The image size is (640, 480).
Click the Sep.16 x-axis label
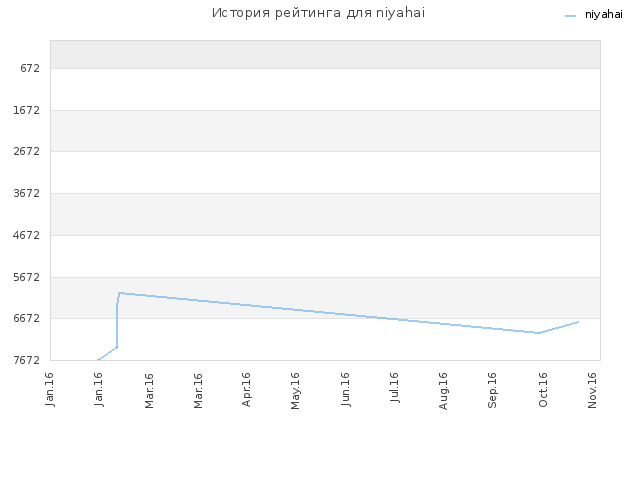click(x=492, y=390)
